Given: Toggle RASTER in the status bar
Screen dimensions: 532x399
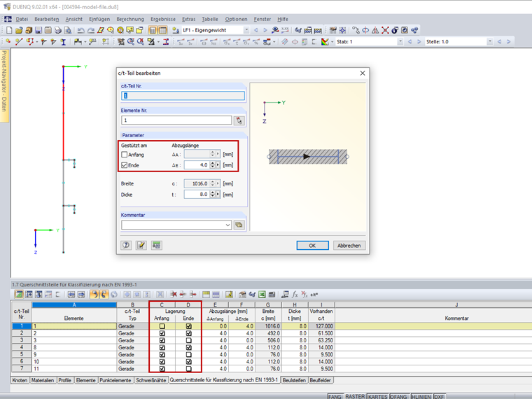Looking at the screenshot, I should tap(355, 396).
